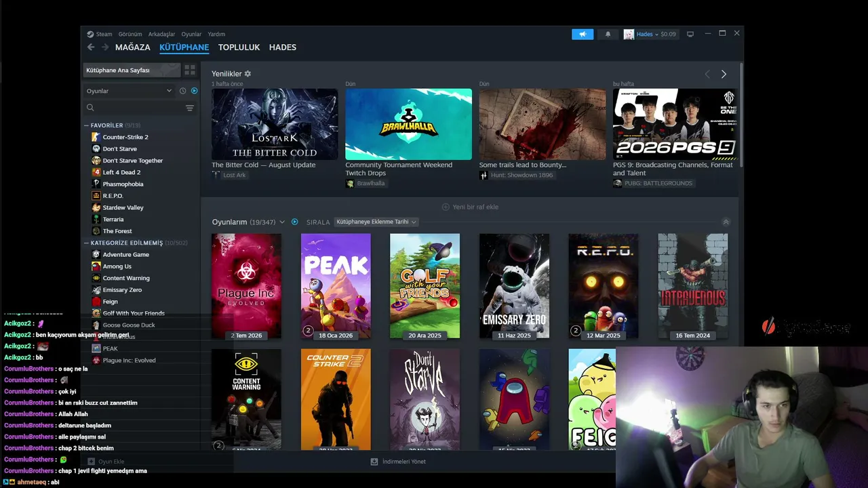Image resolution: width=868 pixels, height=488 pixels.
Task: Click the Content Warning sidebar icon
Action: (96, 278)
